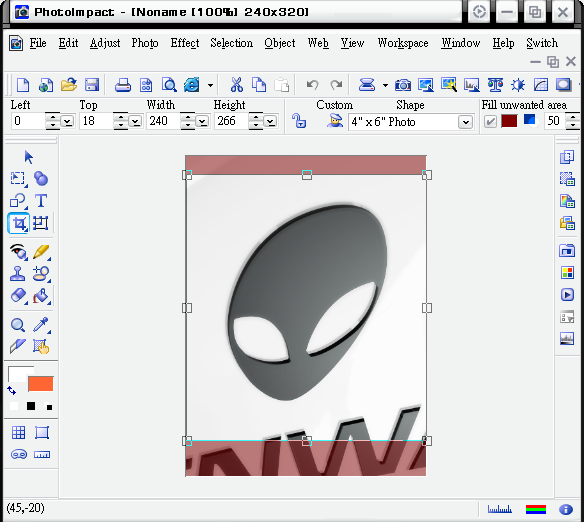584x522 pixels.
Task: Click the transparency value field showing 50
Action: [555, 121]
